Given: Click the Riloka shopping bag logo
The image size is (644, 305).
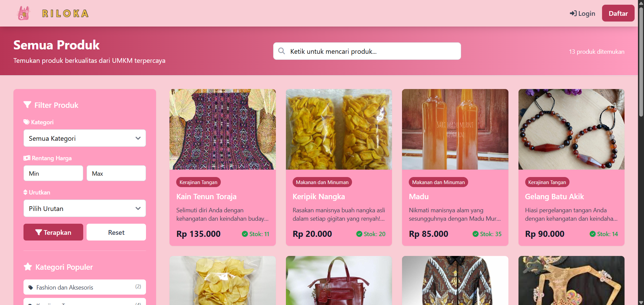Looking at the screenshot, I should coord(23,13).
